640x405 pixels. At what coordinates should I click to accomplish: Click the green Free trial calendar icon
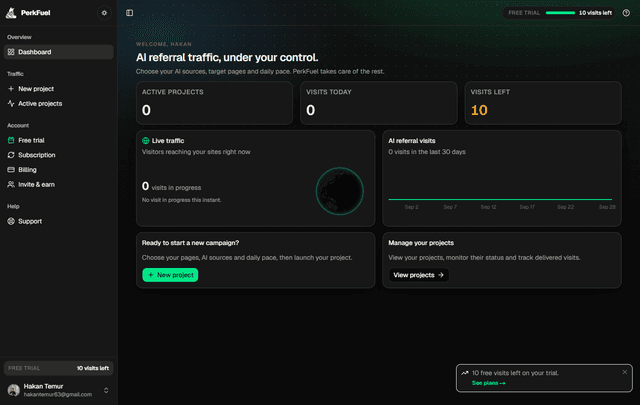point(11,140)
